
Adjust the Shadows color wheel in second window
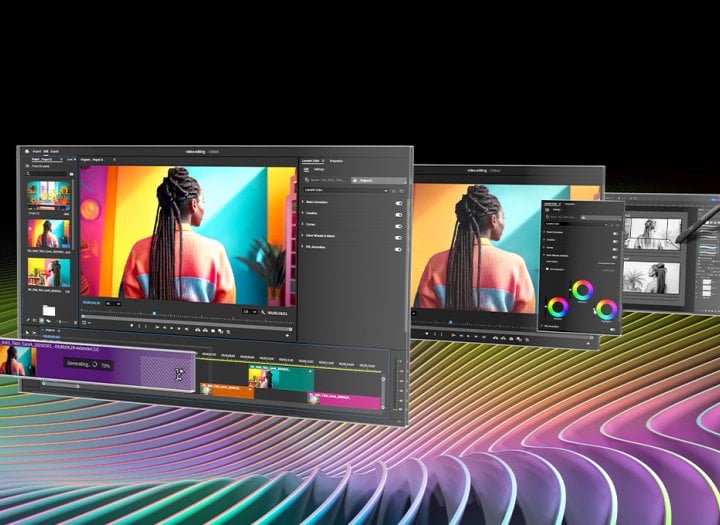(558, 307)
